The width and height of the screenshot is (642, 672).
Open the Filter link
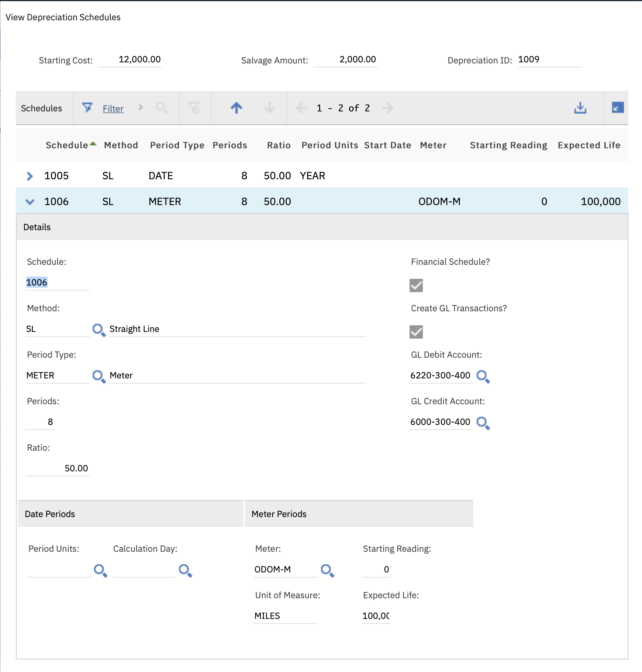[113, 108]
